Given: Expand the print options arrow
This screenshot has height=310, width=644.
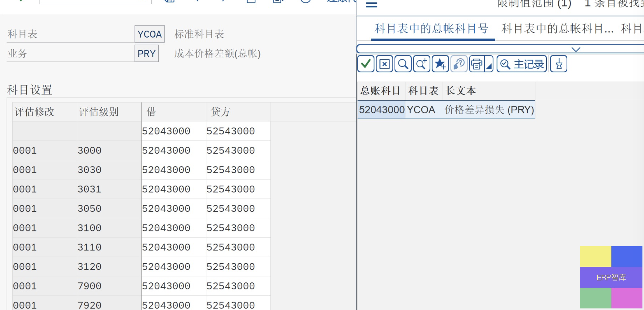Looking at the screenshot, I should (x=489, y=64).
